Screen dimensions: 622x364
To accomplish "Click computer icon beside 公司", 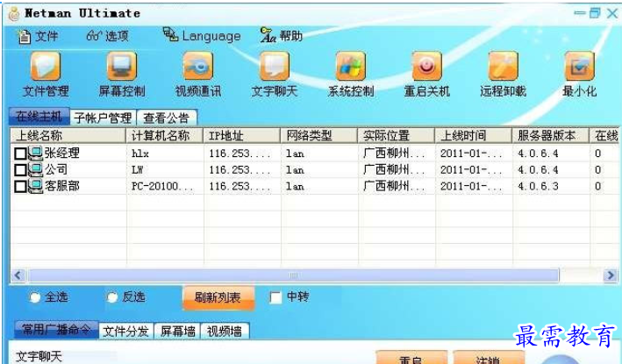I will coord(35,170).
